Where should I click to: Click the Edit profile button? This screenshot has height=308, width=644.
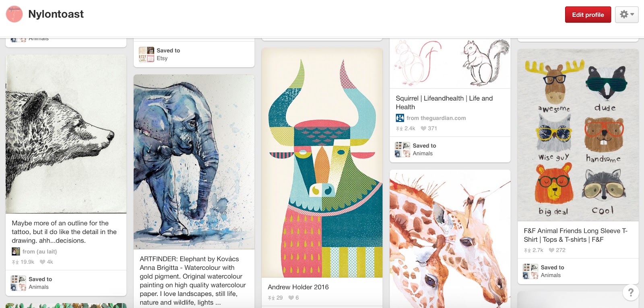[x=588, y=14]
